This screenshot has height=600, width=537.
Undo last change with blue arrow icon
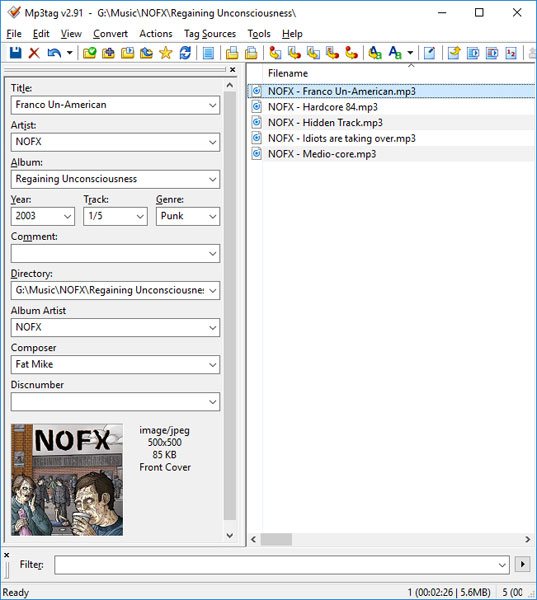[x=54, y=53]
